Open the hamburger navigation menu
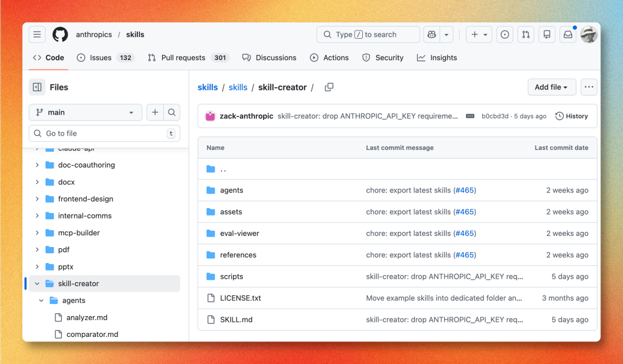Image resolution: width=623 pixels, height=364 pixels. (37, 35)
